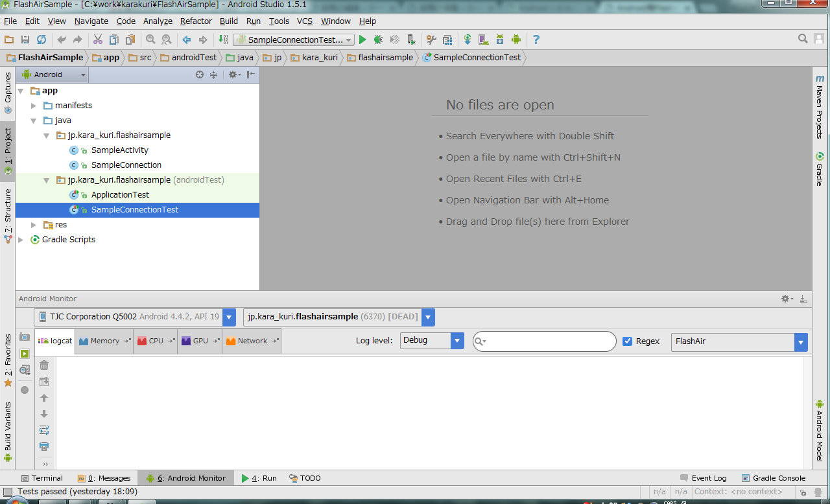Click the Help question mark icon

click(536, 40)
